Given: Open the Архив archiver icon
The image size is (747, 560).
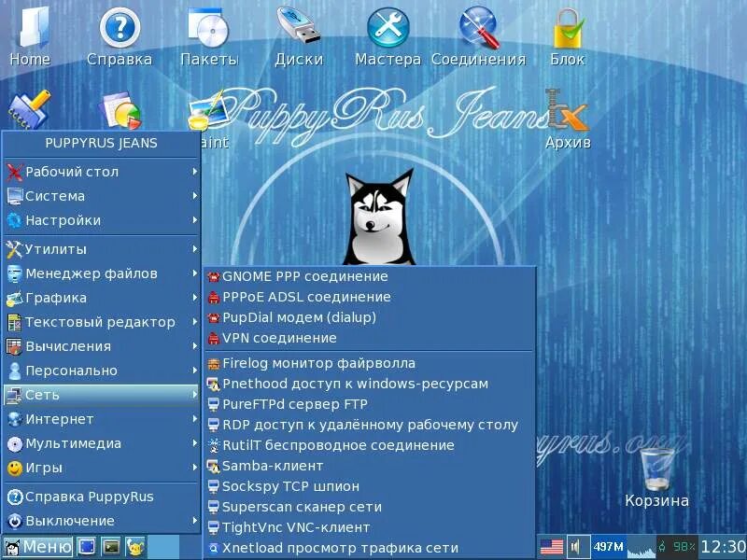Looking at the screenshot, I should coord(568,119).
